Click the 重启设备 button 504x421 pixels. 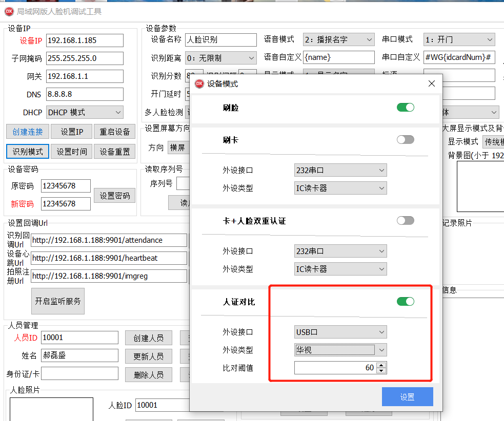tap(114, 132)
